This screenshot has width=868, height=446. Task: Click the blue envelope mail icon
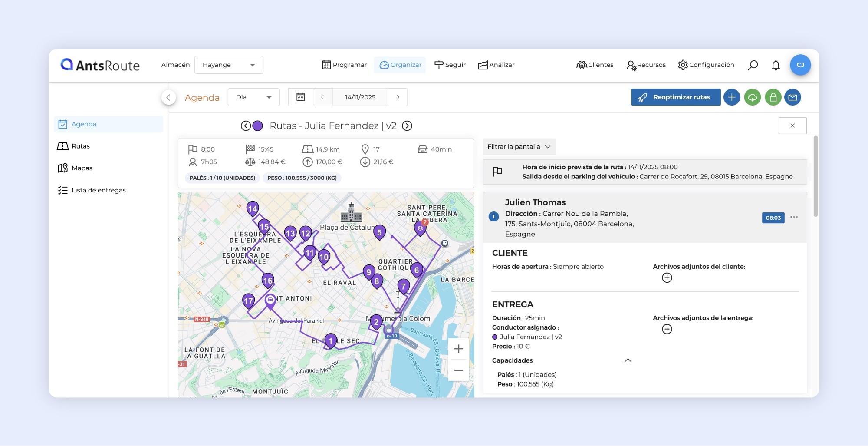[792, 97]
